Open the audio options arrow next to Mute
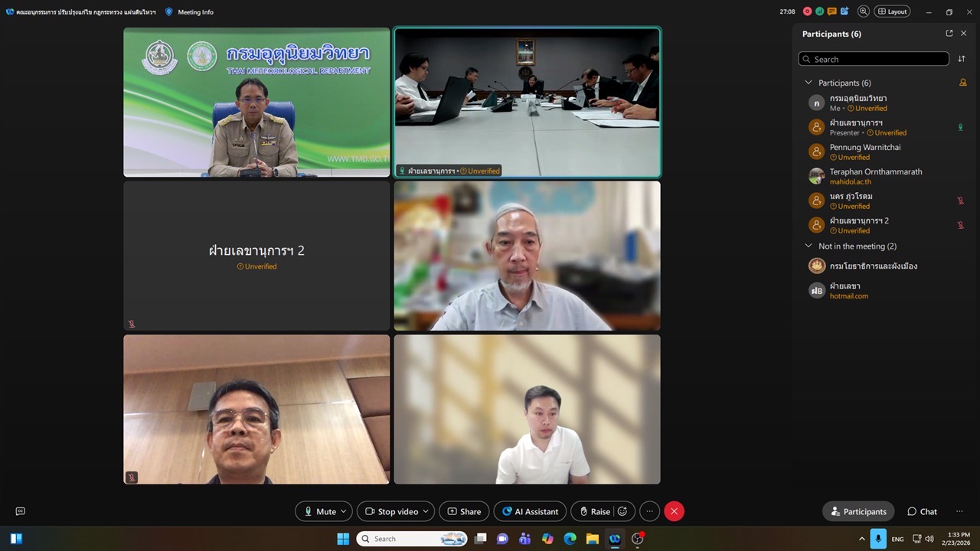Viewport: 980px width, 551px height. click(x=344, y=511)
